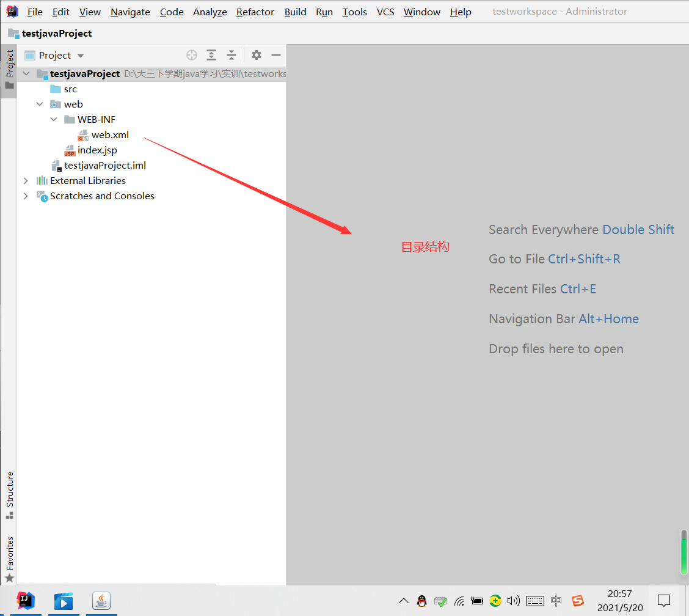The image size is (689, 616).
Task: Click the web folder icon
Action: coord(56,105)
